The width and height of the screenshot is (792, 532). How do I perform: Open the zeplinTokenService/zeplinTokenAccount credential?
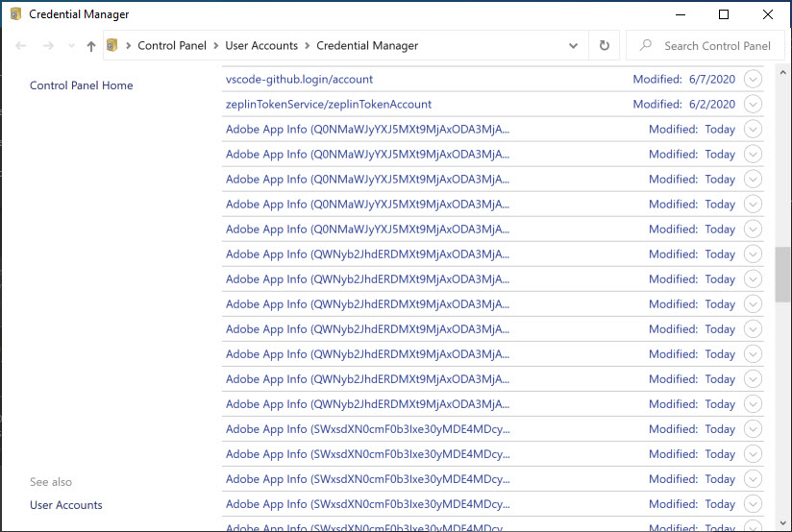coord(329,104)
